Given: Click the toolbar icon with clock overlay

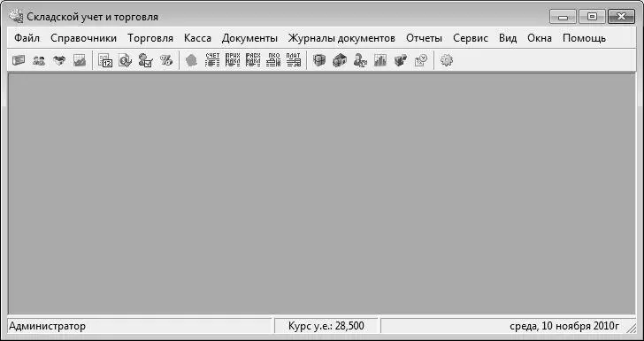Looking at the screenshot, I should tap(421, 61).
